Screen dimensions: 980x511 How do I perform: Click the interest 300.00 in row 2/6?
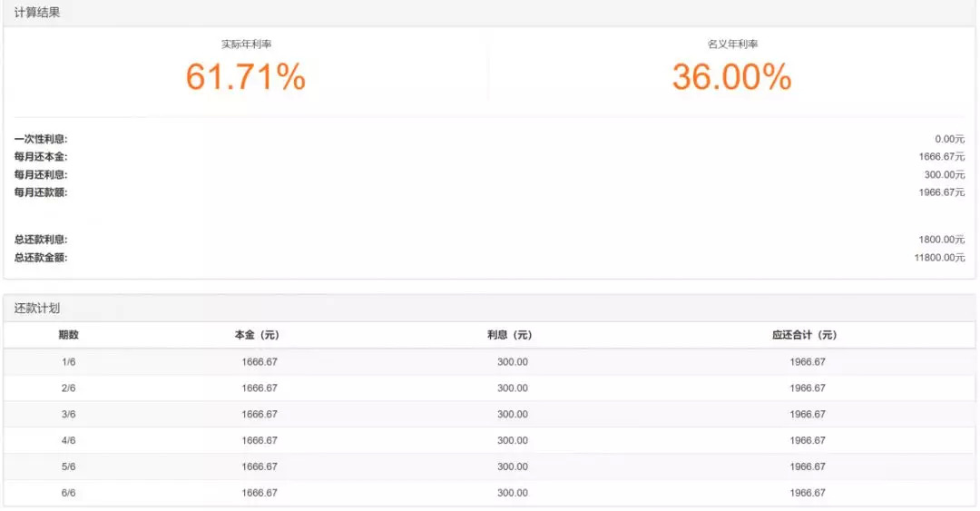pos(513,388)
